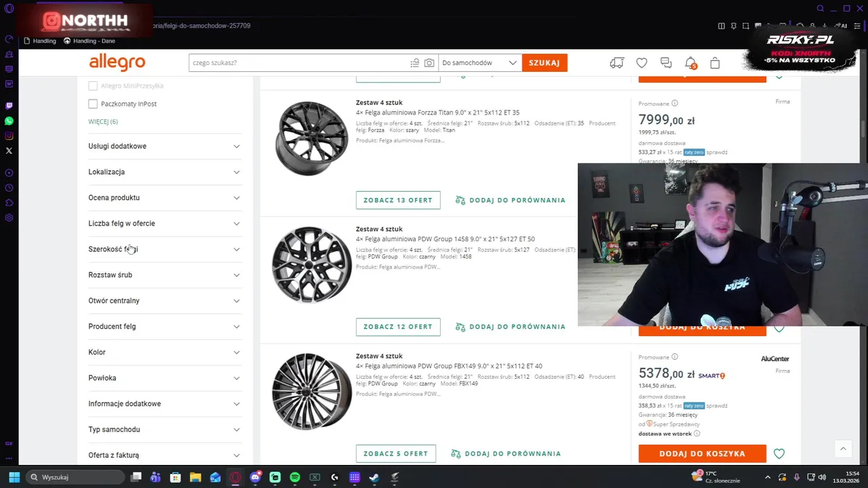This screenshot has height=488, width=868.
Task: Open the Allegro favorites heart icon in header
Action: pos(642,63)
